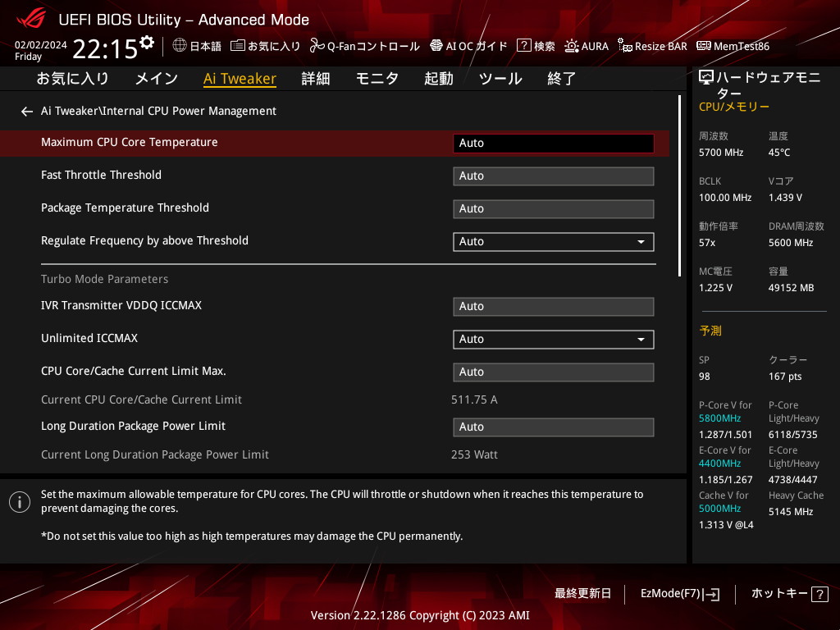Open the 起動 boot tab
Screen dimensions: 840x630
(x=439, y=79)
